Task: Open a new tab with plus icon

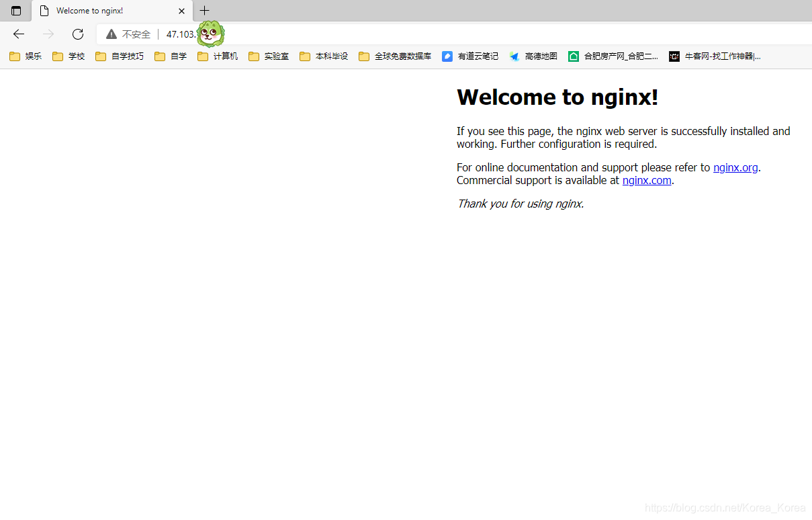Action: [x=205, y=11]
